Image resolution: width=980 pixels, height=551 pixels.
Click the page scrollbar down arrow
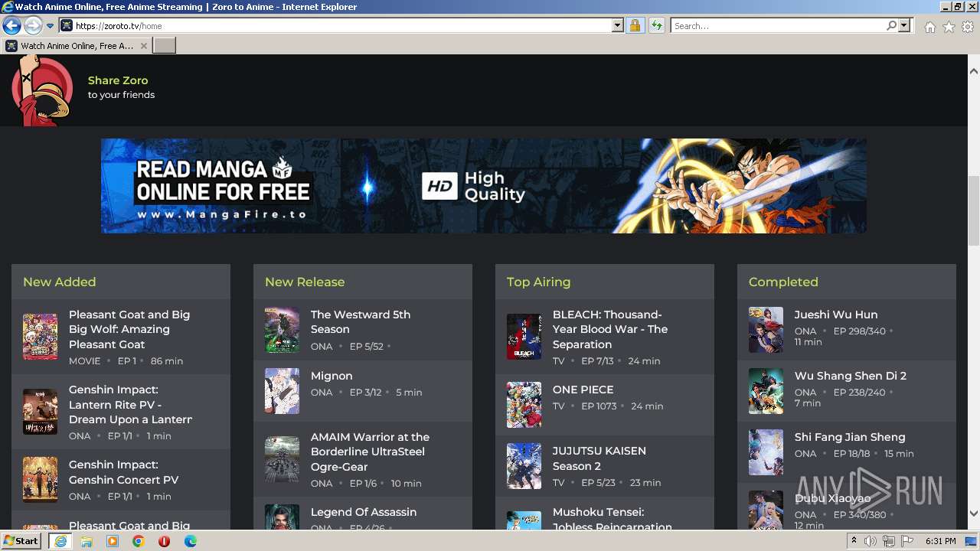click(974, 514)
